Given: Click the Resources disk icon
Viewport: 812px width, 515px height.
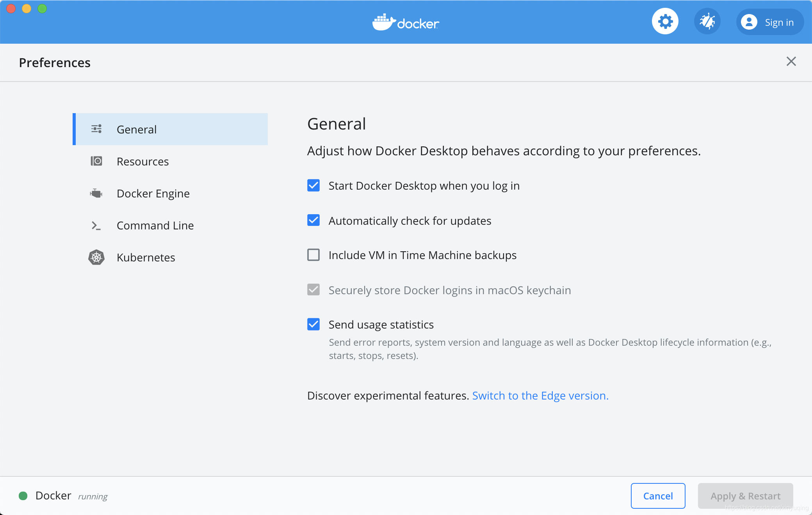Looking at the screenshot, I should pyautogui.click(x=96, y=161).
